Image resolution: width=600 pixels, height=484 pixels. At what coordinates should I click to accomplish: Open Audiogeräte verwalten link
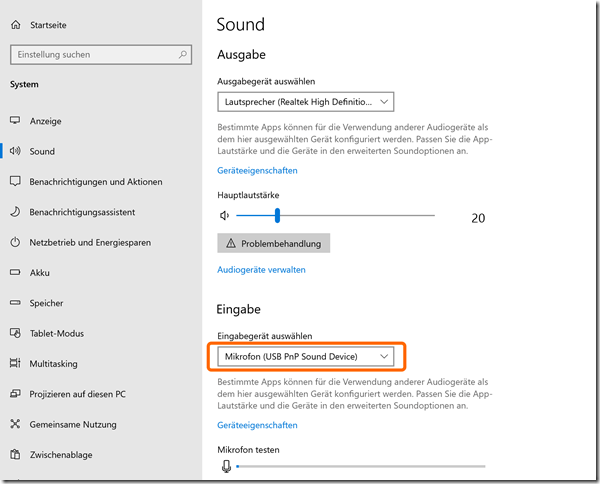[261, 270]
